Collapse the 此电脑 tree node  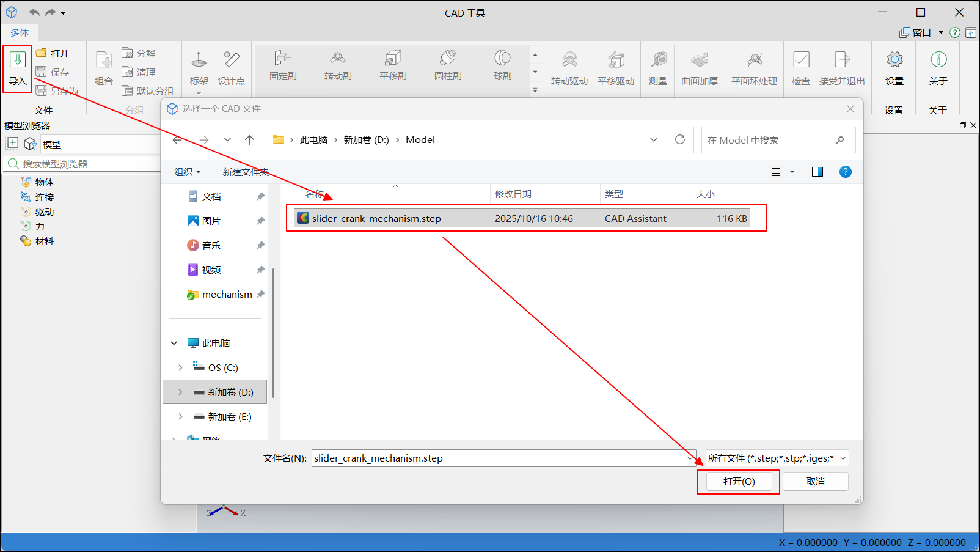(x=174, y=343)
